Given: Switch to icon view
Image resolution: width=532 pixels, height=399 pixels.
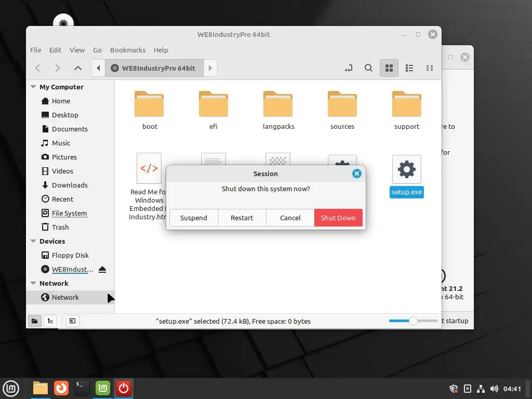Looking at the screenshot, I should click(x=389, y=68).
